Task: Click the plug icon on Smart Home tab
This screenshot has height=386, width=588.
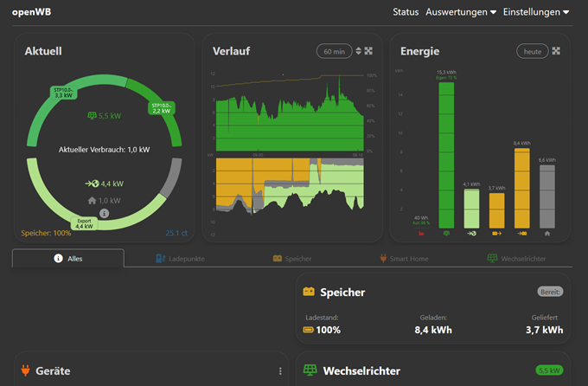Action: tap(383, 258)
